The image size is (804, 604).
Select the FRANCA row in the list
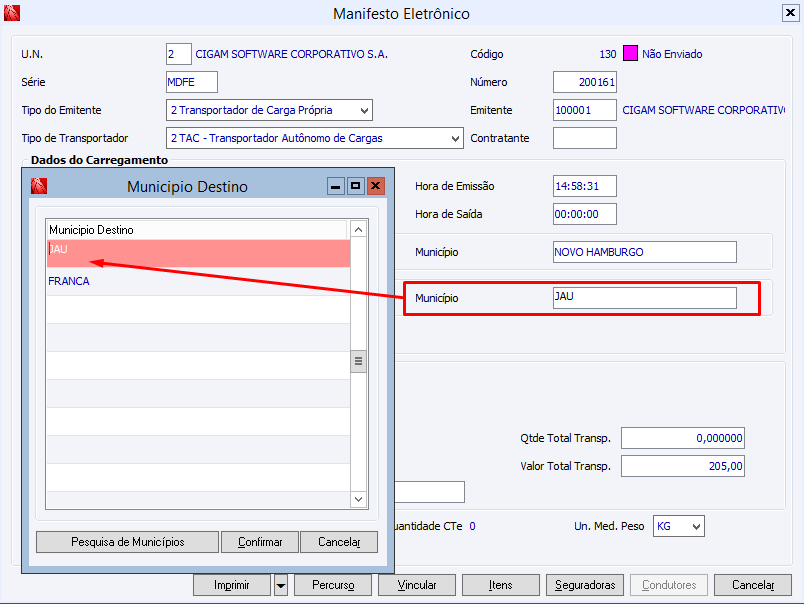[198, 281]
